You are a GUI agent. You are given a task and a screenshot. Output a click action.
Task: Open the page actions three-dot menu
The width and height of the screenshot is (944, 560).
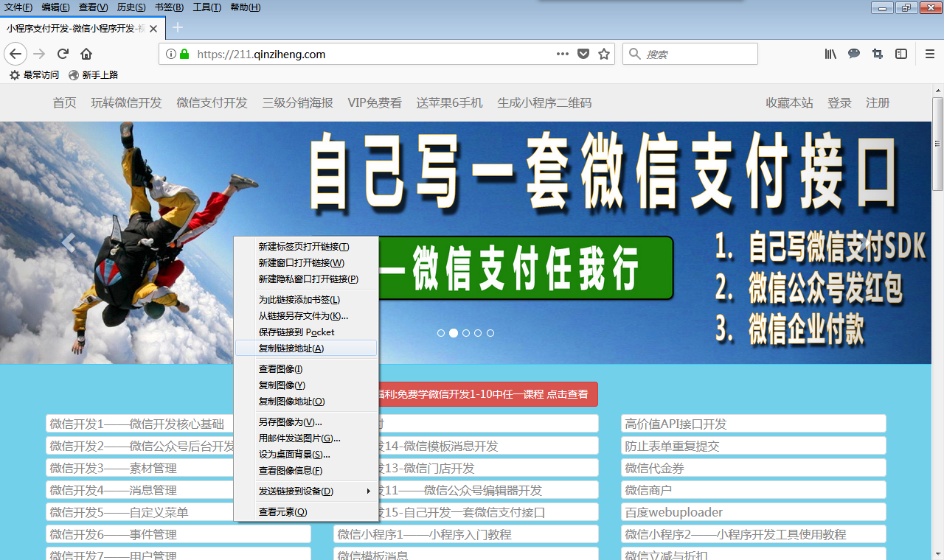tap(563, 54)
